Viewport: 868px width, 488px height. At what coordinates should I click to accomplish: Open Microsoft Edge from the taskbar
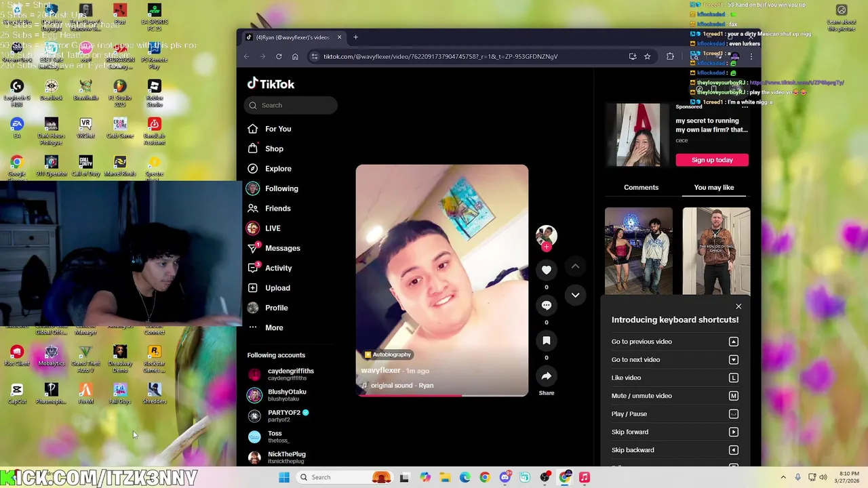tap(465, 477)
